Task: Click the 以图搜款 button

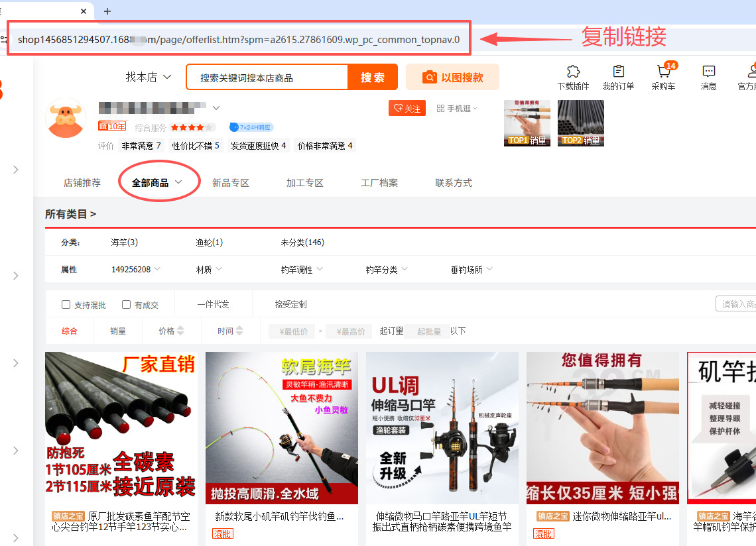Action: coord(452,77)
